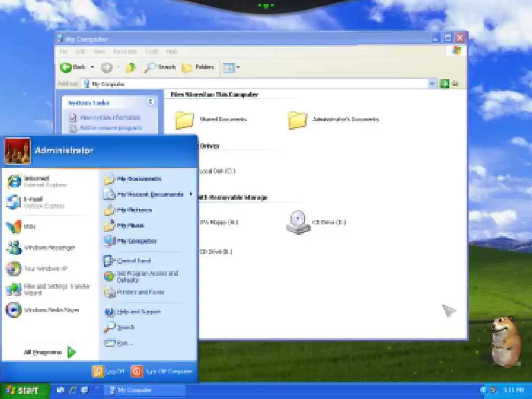This screenshot has height=399, width=532.
Task: Open the Favorites menu
Action: tap(125, 51)
